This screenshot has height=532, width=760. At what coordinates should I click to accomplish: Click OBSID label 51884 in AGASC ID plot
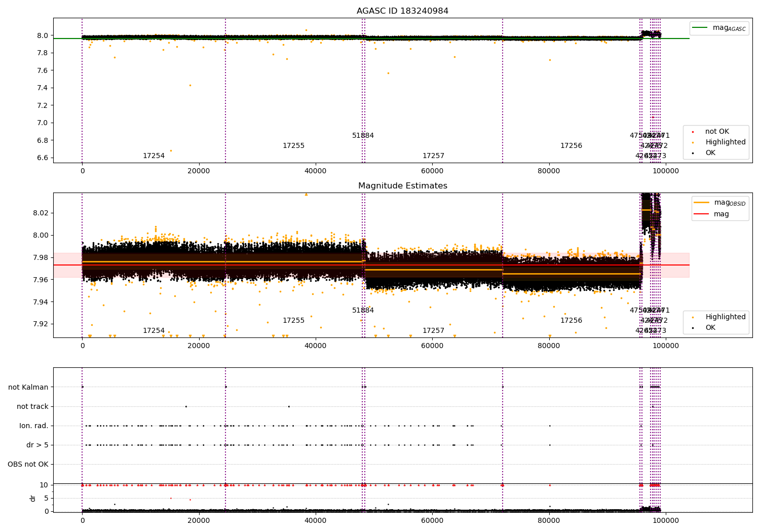(363, 136)
